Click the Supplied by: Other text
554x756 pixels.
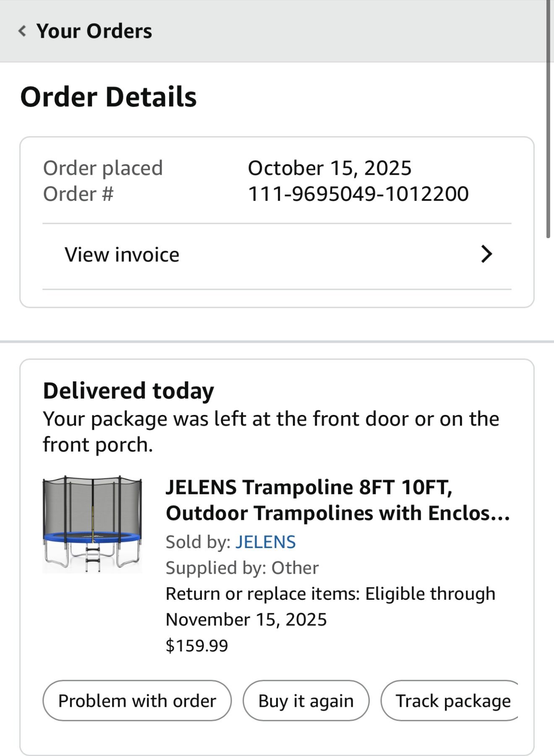click(242, 568)
